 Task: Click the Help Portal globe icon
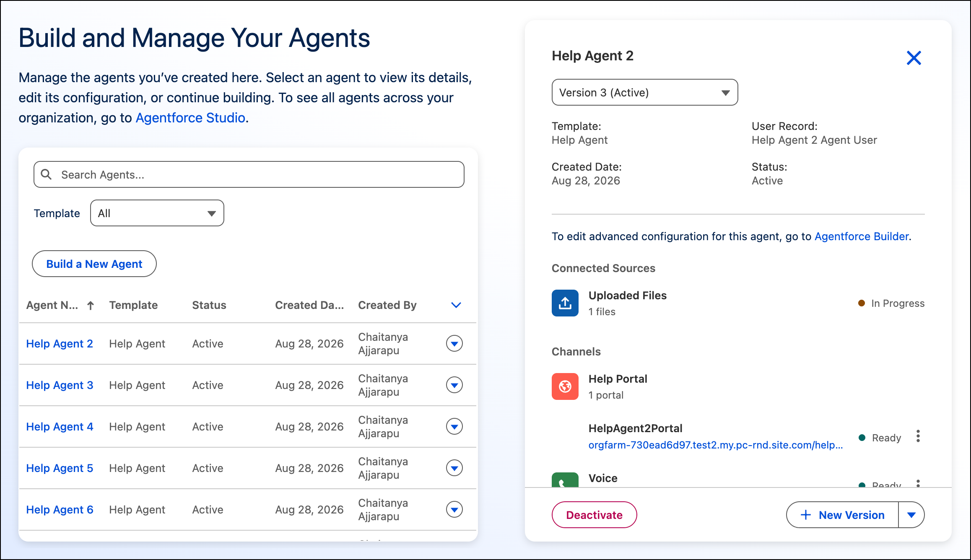[x=565, y=386]
